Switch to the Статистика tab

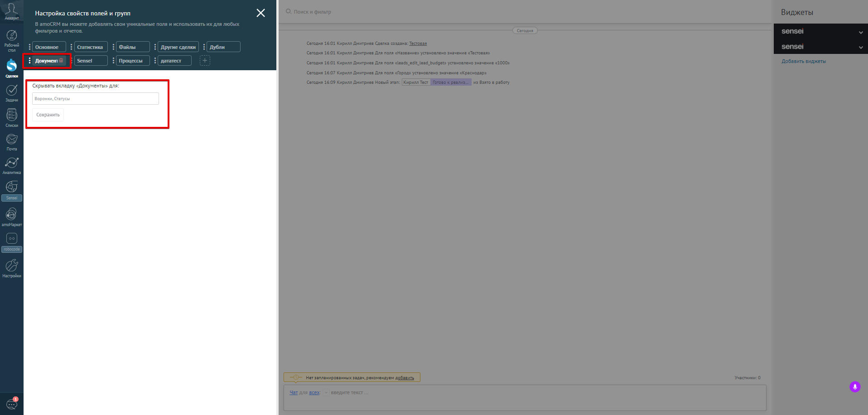click(91, 47)
